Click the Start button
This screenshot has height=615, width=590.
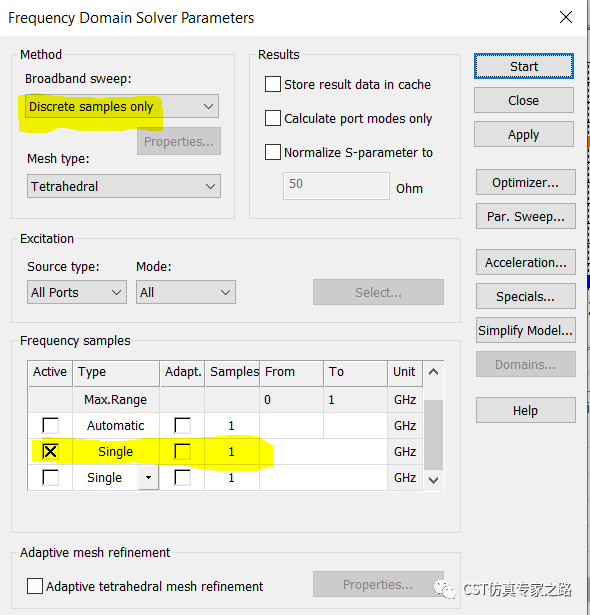coord(524,66)
